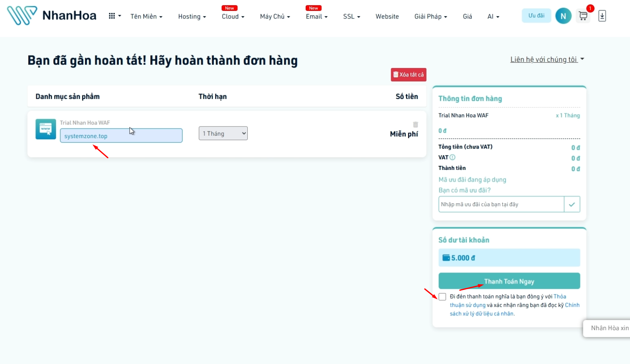Expand the Hosting menu
Screen dimensions: 630x364
(x=192, y=17)
